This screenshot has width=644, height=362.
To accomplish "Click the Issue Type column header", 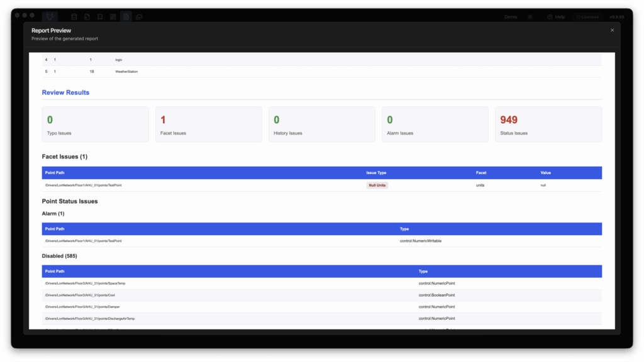I will click(376, 173).
